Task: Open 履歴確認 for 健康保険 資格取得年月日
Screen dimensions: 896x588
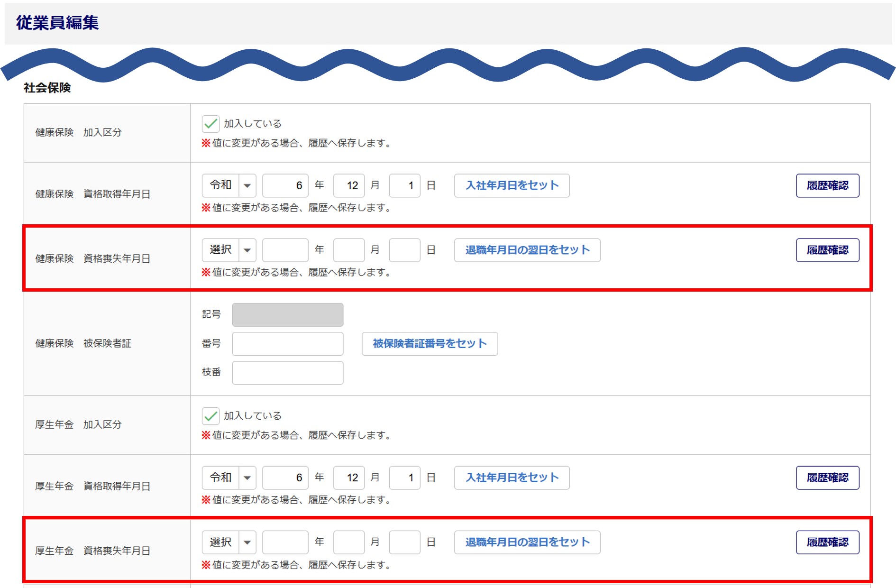Action: tap(828, 185)
